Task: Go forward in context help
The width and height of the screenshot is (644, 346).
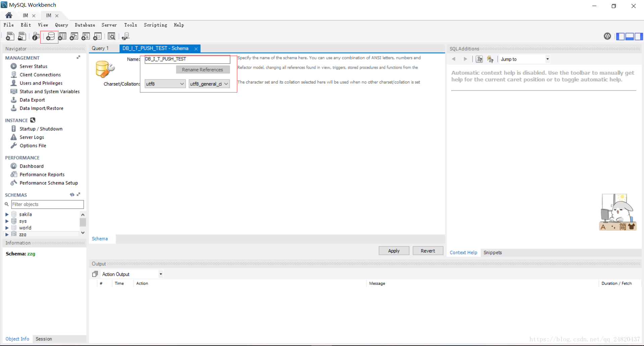Action: pyautogui.click(x=465, y=59)
